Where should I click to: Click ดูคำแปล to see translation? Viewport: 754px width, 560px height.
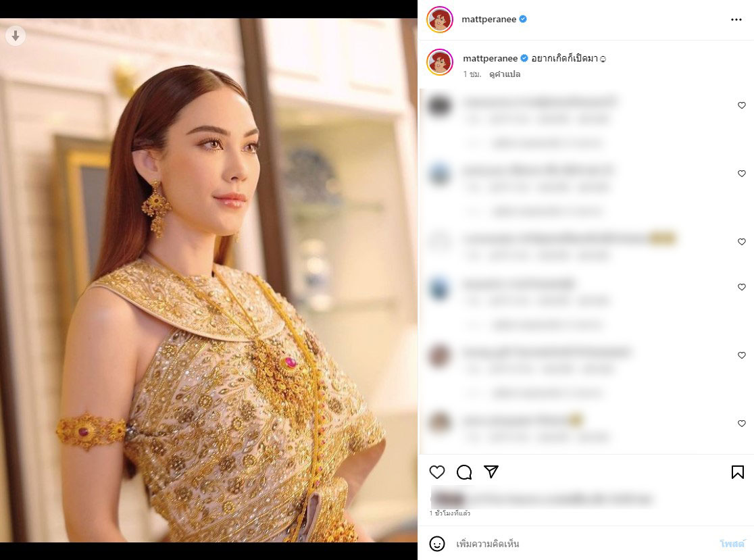(x=505, y=74)
